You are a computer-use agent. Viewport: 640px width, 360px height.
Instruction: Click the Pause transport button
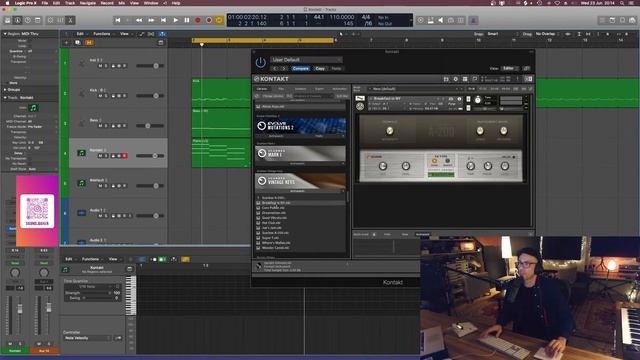(187, 20)
